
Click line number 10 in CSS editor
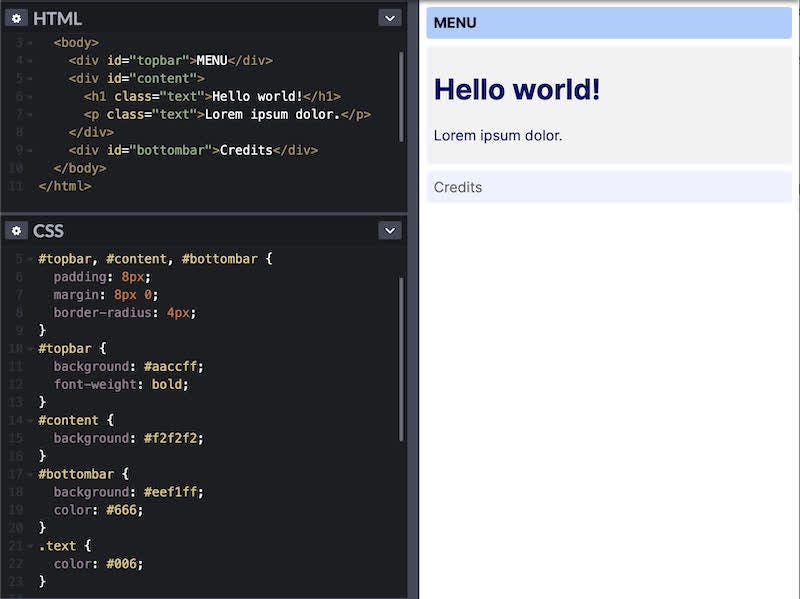coord(18,348)
